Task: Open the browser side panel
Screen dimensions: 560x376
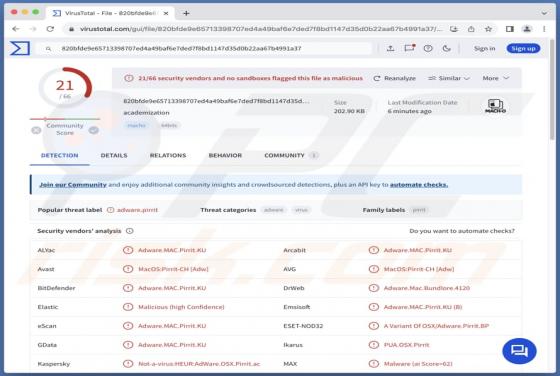Action: click(510, 29)
